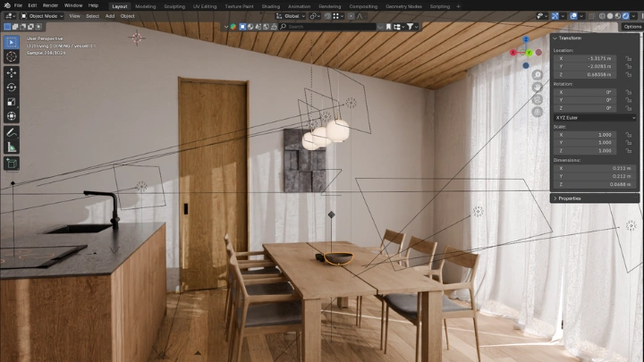Select the Add Cube tool
Image resolution: width=644 pixels, height=362 pixels.
(12, 164)
